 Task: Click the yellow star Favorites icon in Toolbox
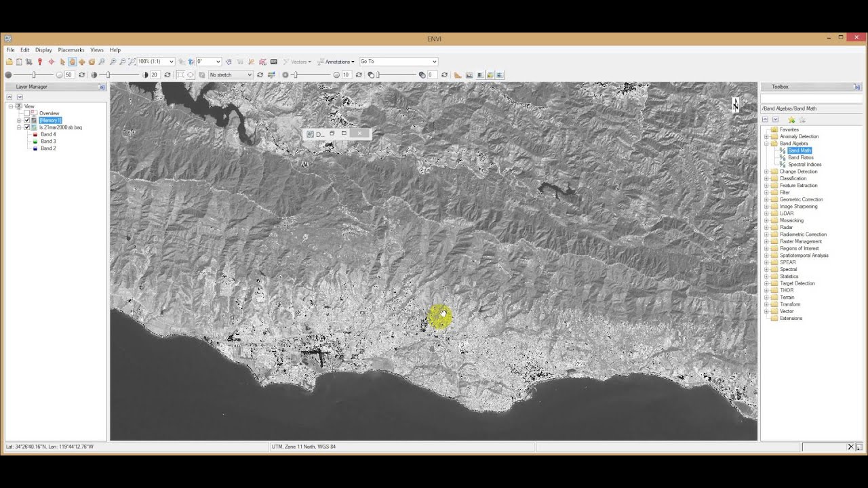point(791,119)
